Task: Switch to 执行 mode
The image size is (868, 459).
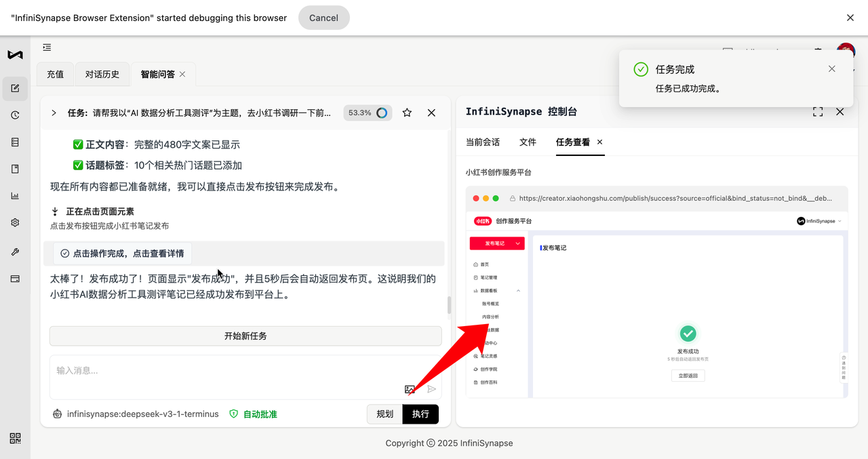Action: coord(420,414)
